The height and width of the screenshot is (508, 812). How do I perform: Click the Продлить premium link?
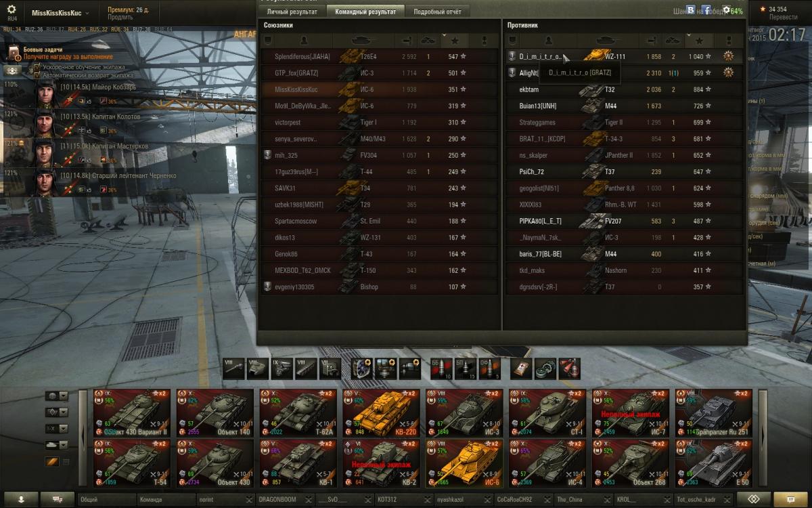[120, 17]
